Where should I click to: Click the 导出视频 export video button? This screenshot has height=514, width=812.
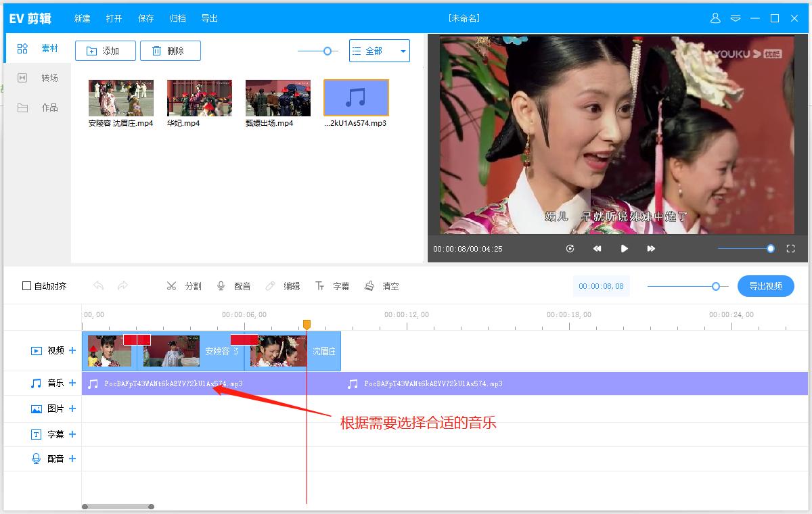click(766, 286)
